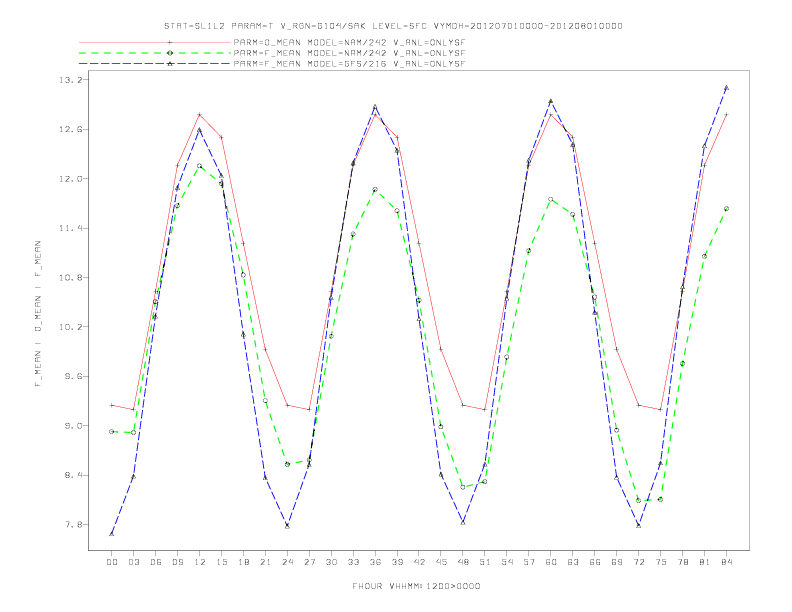792x612 pixels.
Task: Click the green dashed legend line sample
Action: click(155, 53)
